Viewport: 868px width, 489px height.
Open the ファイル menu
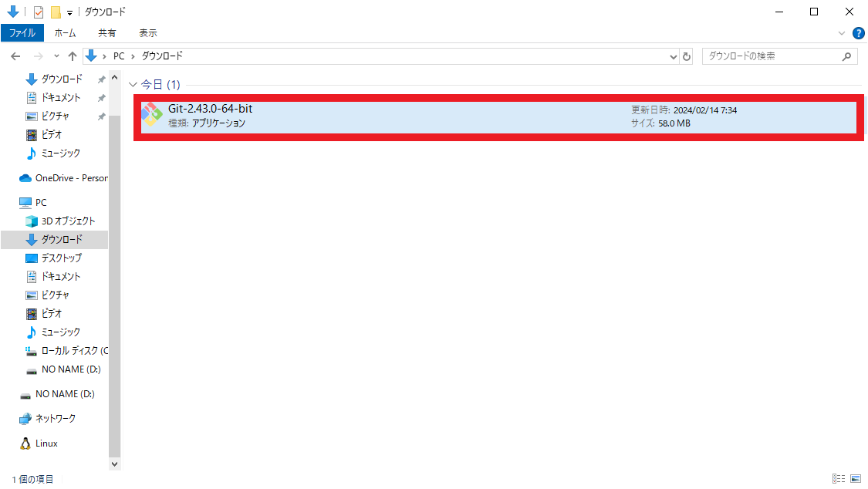point(22,32)
